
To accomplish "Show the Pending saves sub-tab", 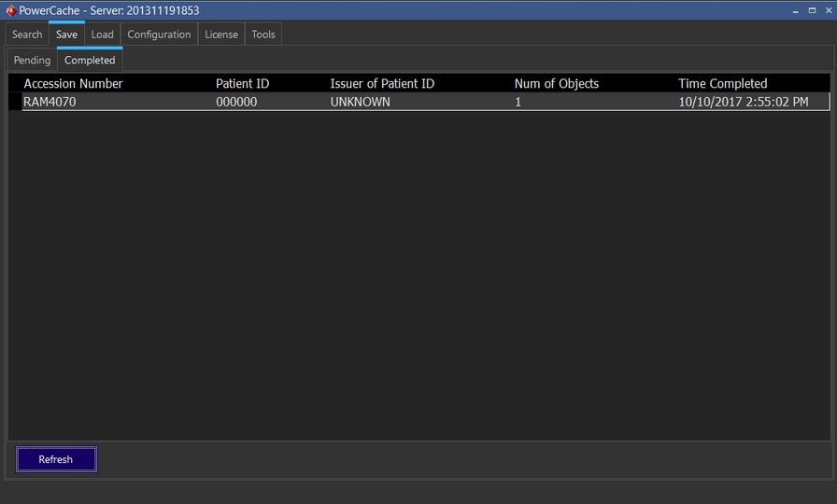I will click(x=32, y=61).
